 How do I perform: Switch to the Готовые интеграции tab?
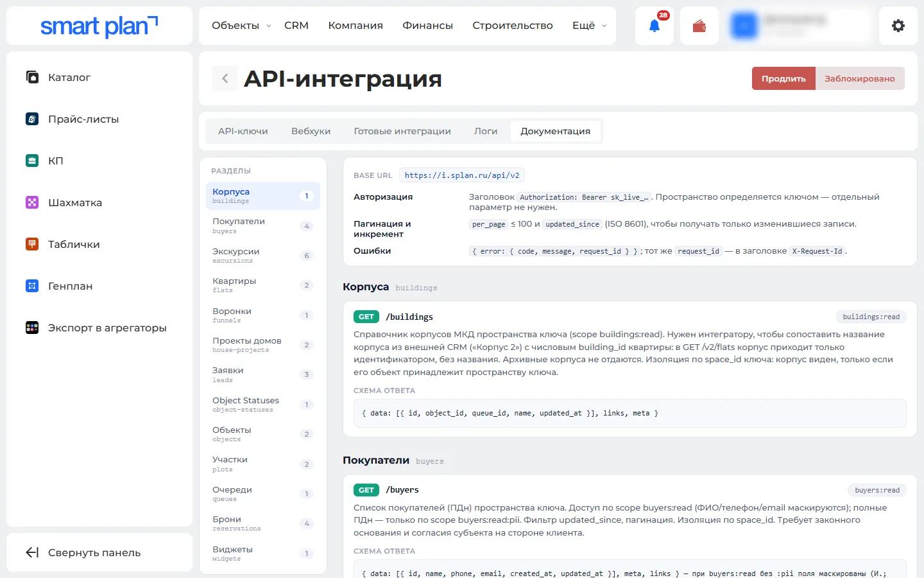[402, 131]
